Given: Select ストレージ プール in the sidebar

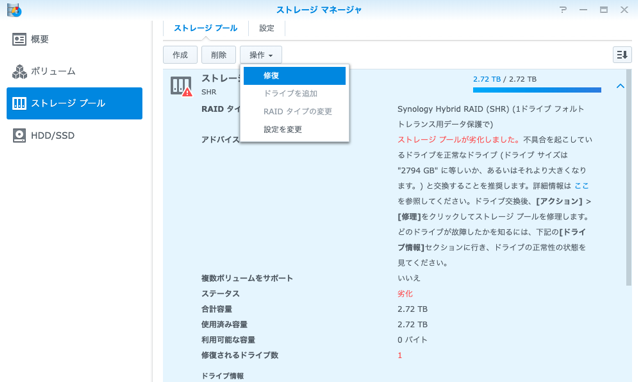Looking at the screenshot, I should 74,103.
